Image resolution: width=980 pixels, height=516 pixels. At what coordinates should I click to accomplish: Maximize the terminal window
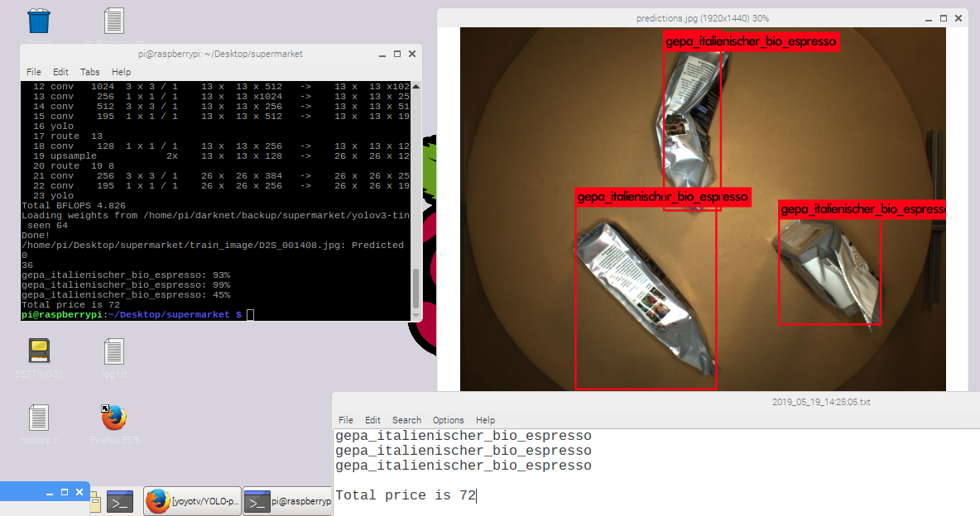tap(396, 55)
